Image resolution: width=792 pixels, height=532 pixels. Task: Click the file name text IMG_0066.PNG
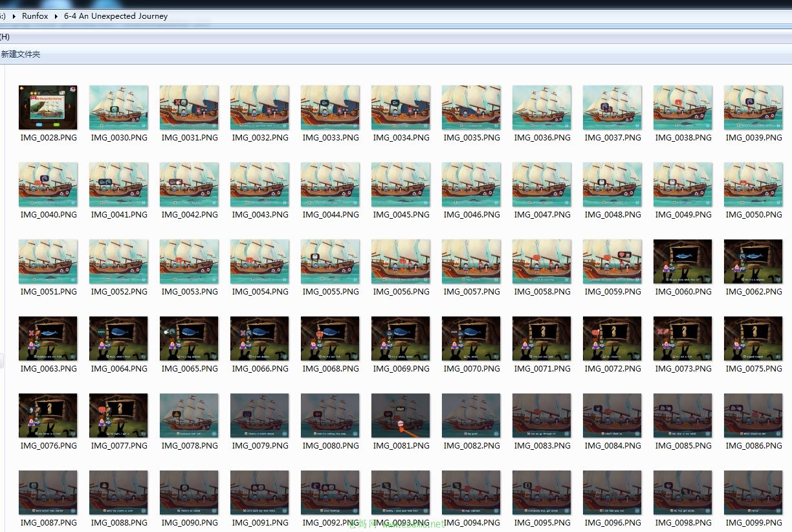click(x=260, y=369)
